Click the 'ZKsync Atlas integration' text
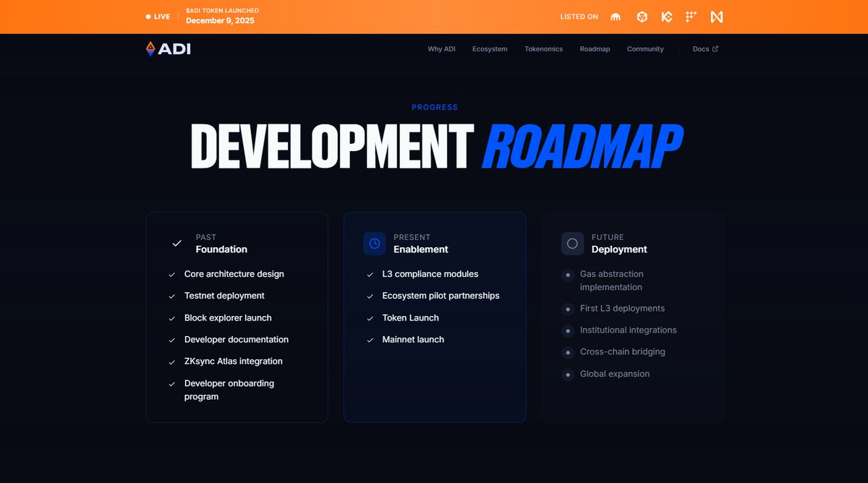This screenshot has width=868, height=483. [x=234, y=362]
